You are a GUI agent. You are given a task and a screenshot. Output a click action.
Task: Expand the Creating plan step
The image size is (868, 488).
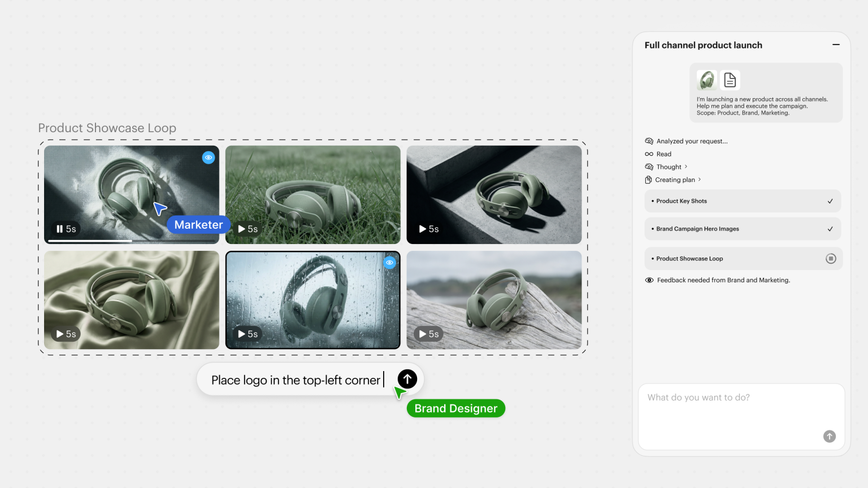699,180
